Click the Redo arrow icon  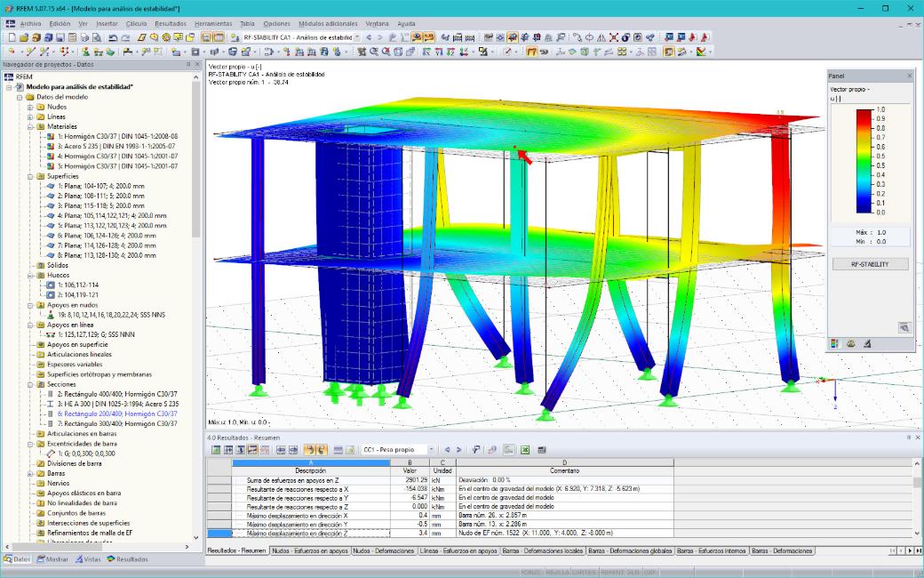[125, 37]
